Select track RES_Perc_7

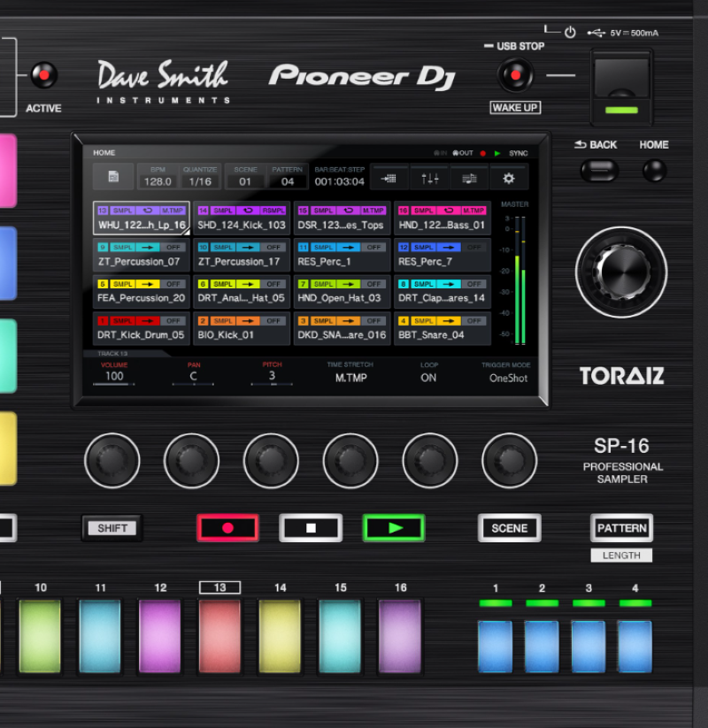pyautogui.click(x=442, y=255)
